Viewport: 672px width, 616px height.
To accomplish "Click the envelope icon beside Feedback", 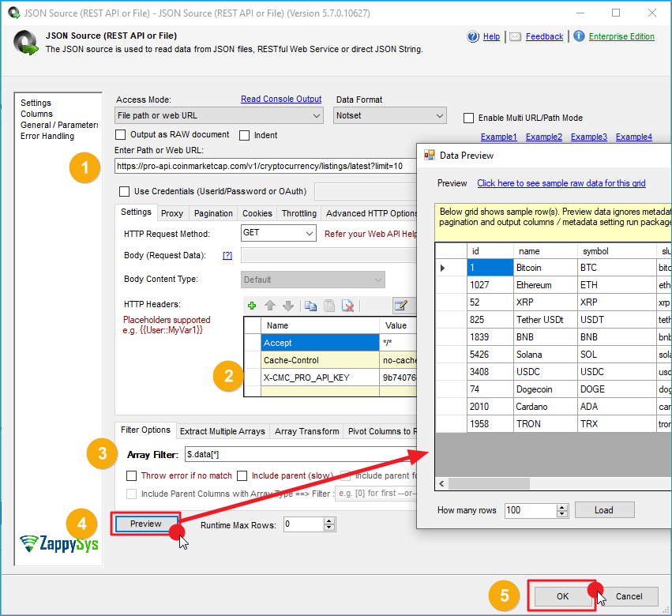I will tap(515, 37).
